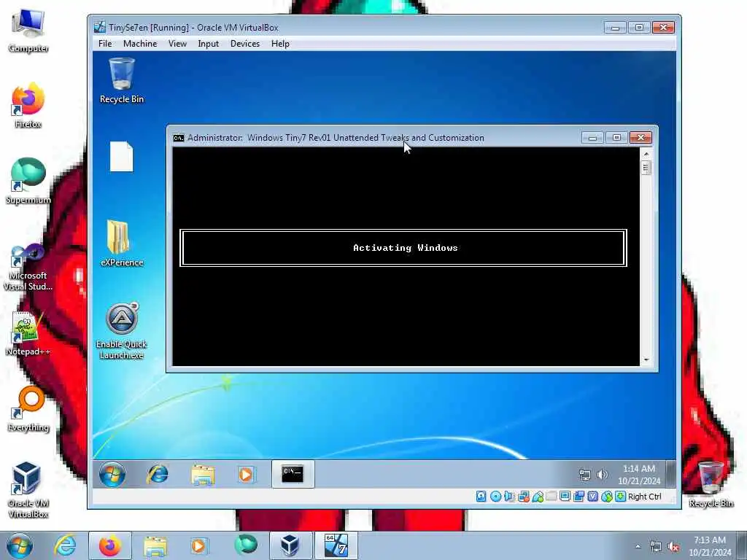Click the console scrollbar up arrow
The width and height of the screenshot is (747, 560).
point(646,154)
